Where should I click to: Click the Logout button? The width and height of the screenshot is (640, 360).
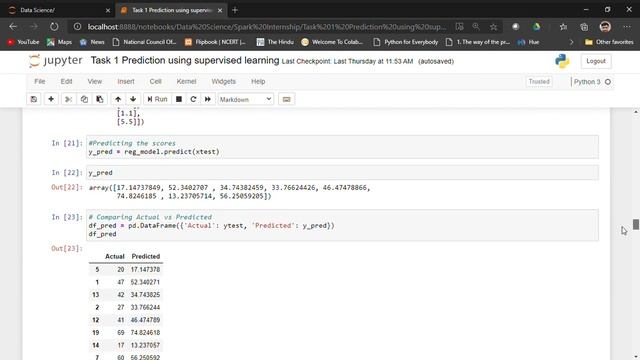coord(596,61)
